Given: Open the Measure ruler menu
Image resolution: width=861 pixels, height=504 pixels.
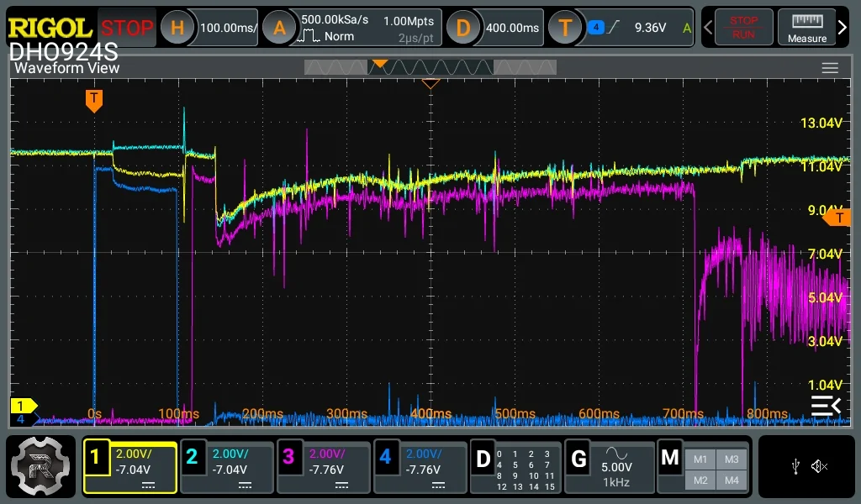Looking at the screenshot, I should point(806,27).
